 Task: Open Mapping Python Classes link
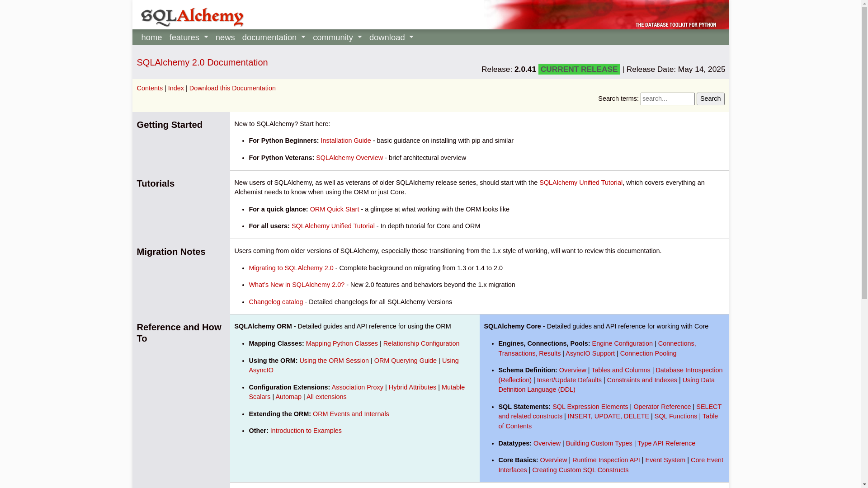click(342, 343)
